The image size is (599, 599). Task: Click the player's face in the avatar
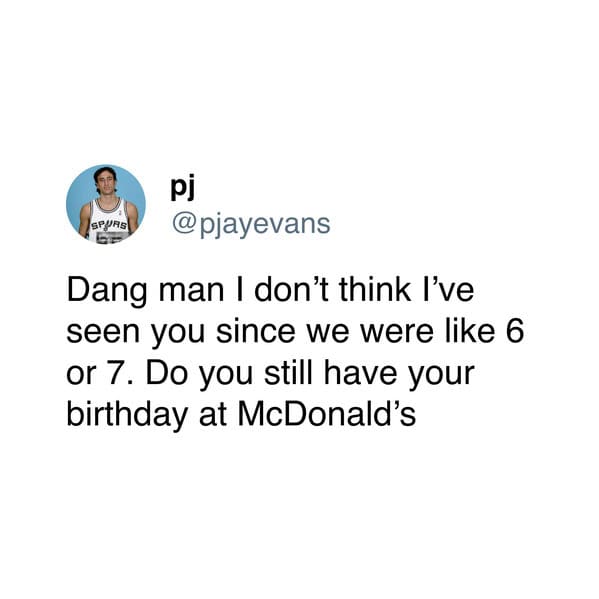click(105, 183)
